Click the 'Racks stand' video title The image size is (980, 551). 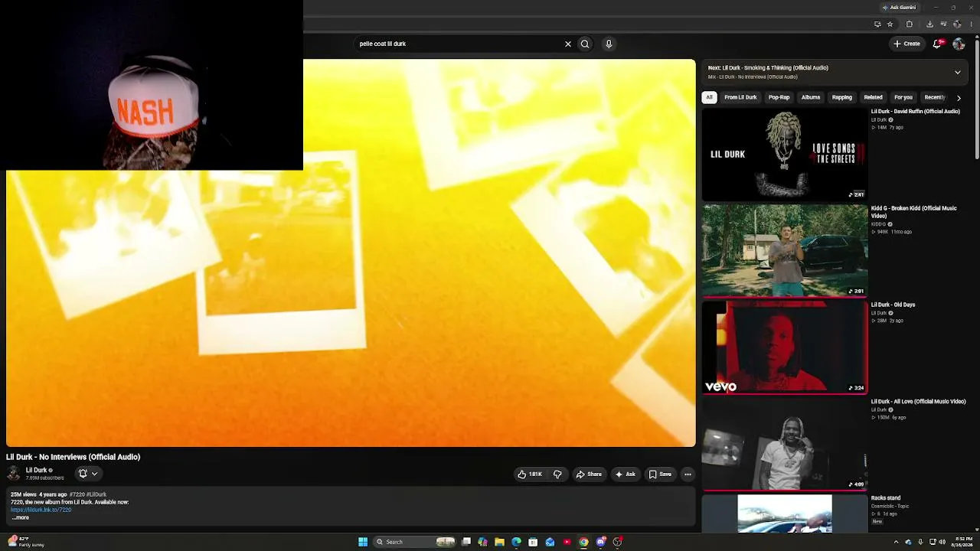(x=886, y=498)
